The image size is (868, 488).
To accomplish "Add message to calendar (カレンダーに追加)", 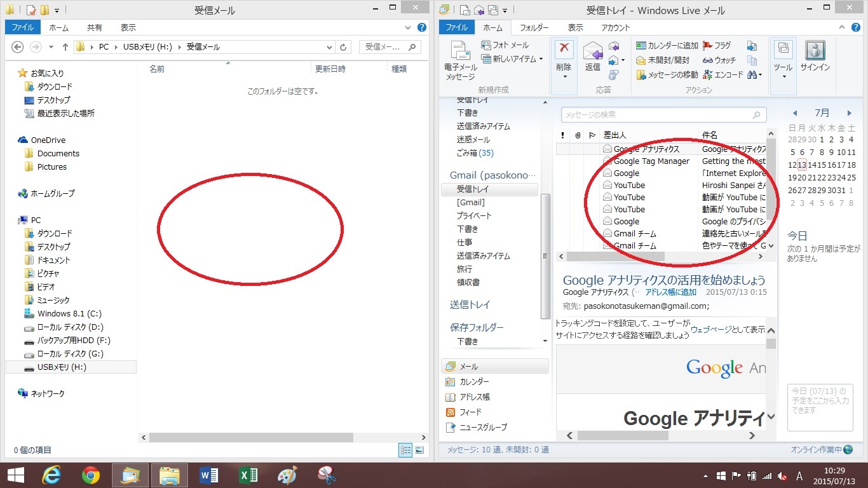I will [x=667, y=46].
